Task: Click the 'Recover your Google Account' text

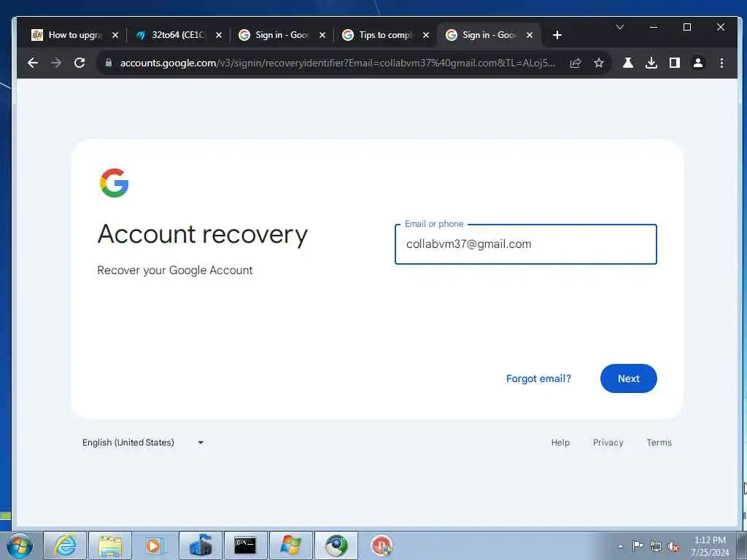Action: point(175,271)
